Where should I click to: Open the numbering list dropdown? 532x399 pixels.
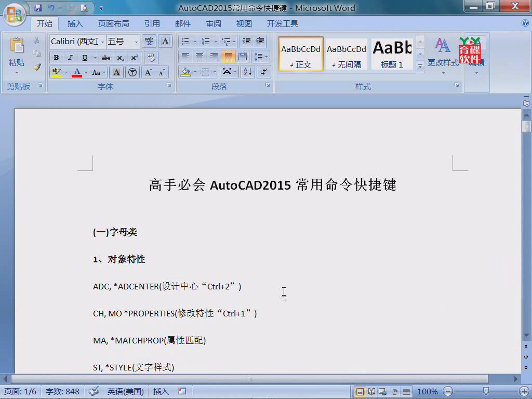[216, 42]
